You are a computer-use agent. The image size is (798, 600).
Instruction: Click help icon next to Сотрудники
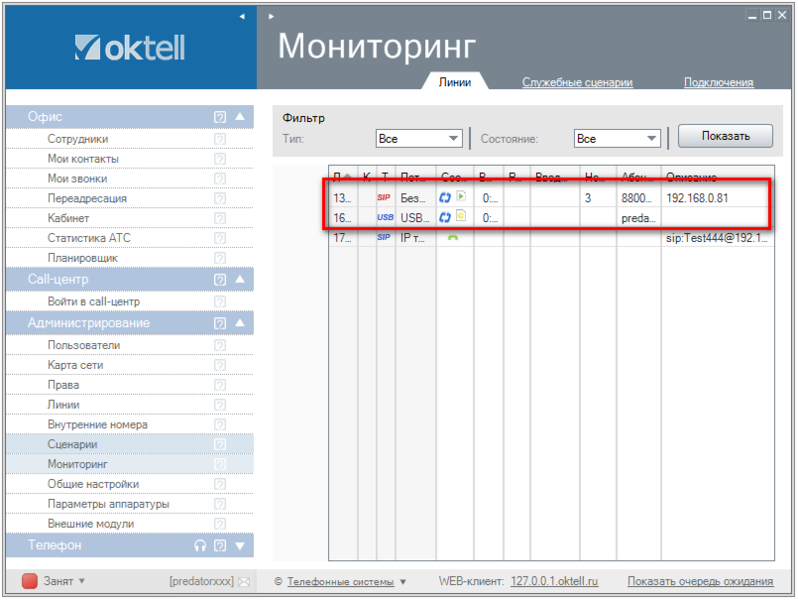220,139
